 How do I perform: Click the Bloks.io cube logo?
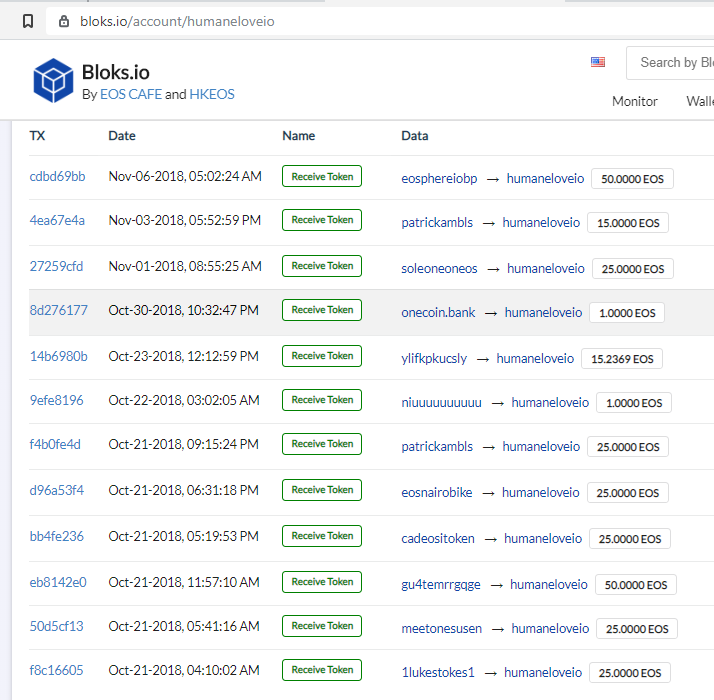[x=53, y=80]
